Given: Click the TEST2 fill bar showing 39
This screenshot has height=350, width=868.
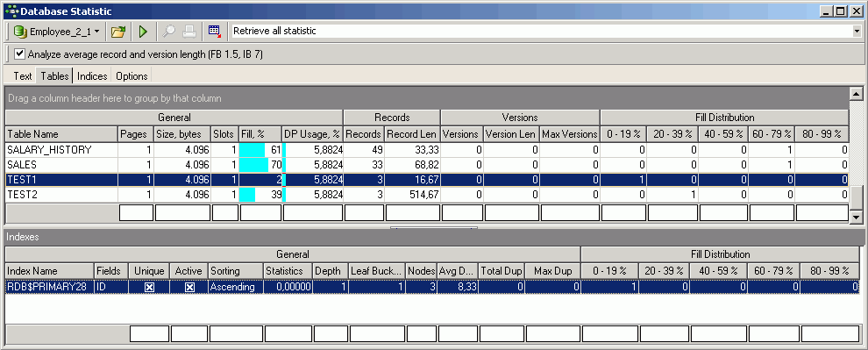Looking at the screenshot, I should 260,195.
